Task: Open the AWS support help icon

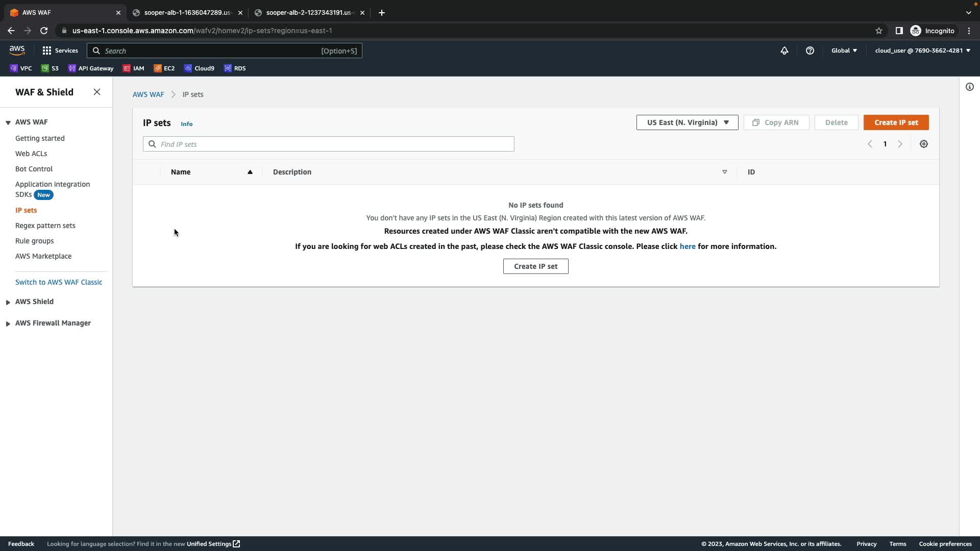Action: pyautogui.click(x=810, y=51)
